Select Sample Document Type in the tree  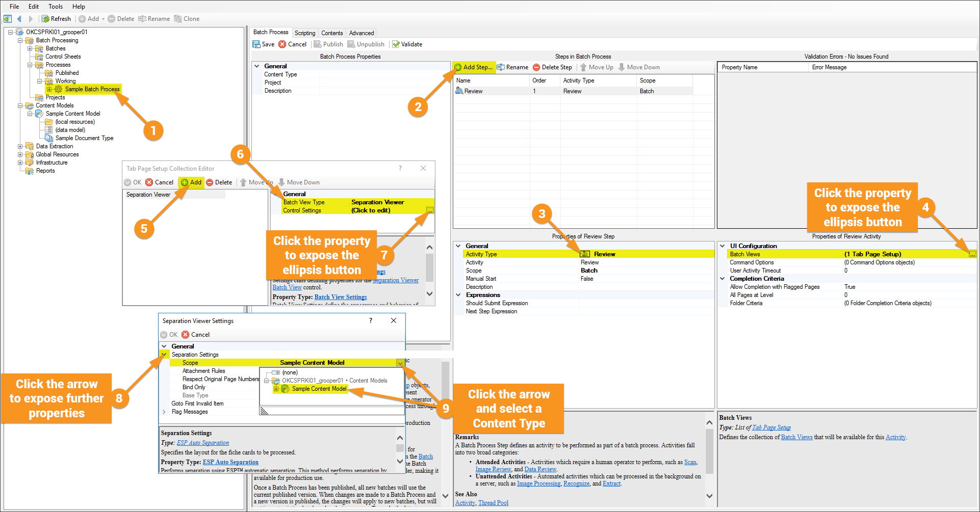pyautogui.click(x=84, y=138)
